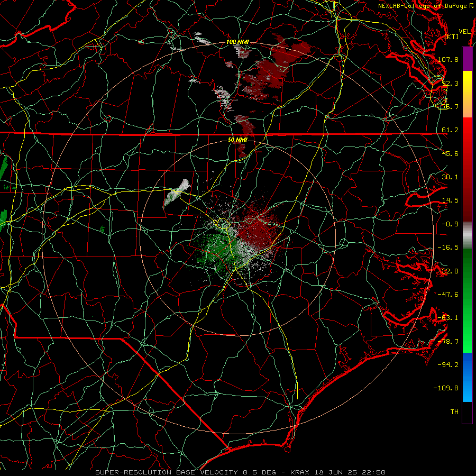This screenshot has width=476, height=476.
Task: Select the purple segment of the velocity color bar
Action: click(x=467, y=59)
